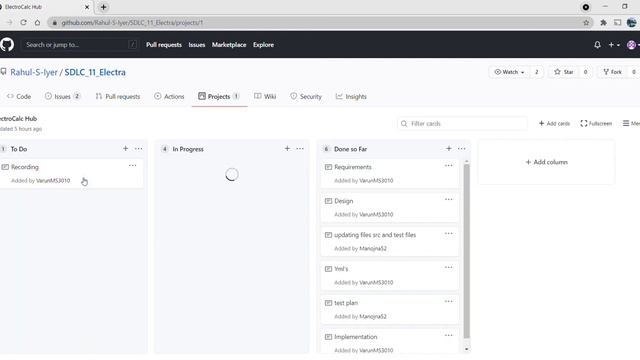The image size is (640, 360).
Task: Focus the Search or jump to field
Action: tap(80, 45)
